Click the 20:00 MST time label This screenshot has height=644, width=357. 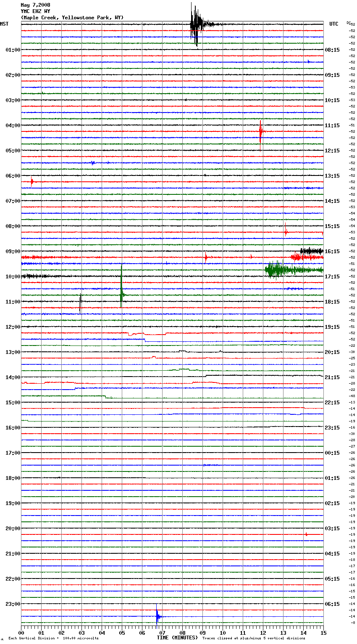pyautogui.click(x=13, y=529)
